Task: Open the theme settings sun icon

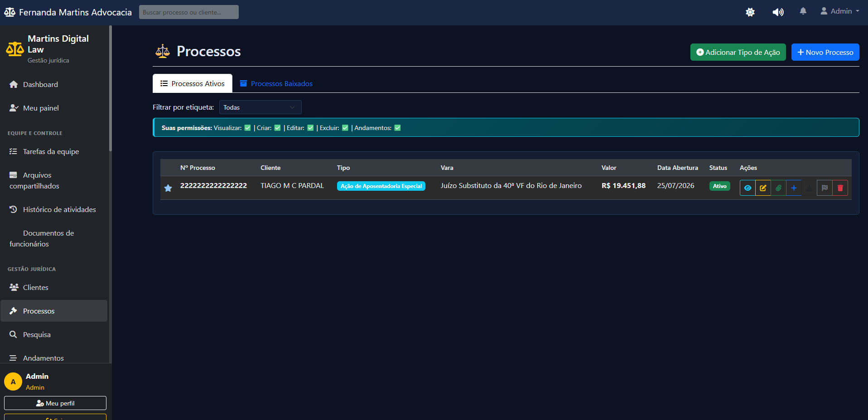Action: point(750,12)
